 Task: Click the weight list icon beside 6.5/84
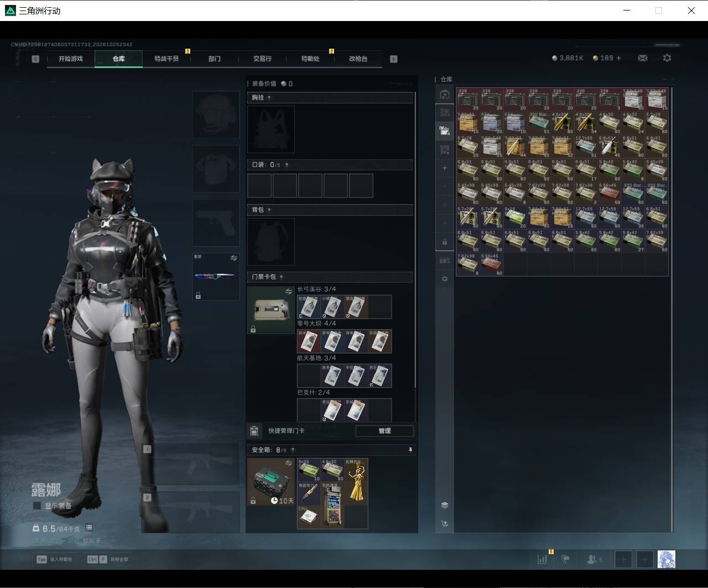(x=89, y=528)
